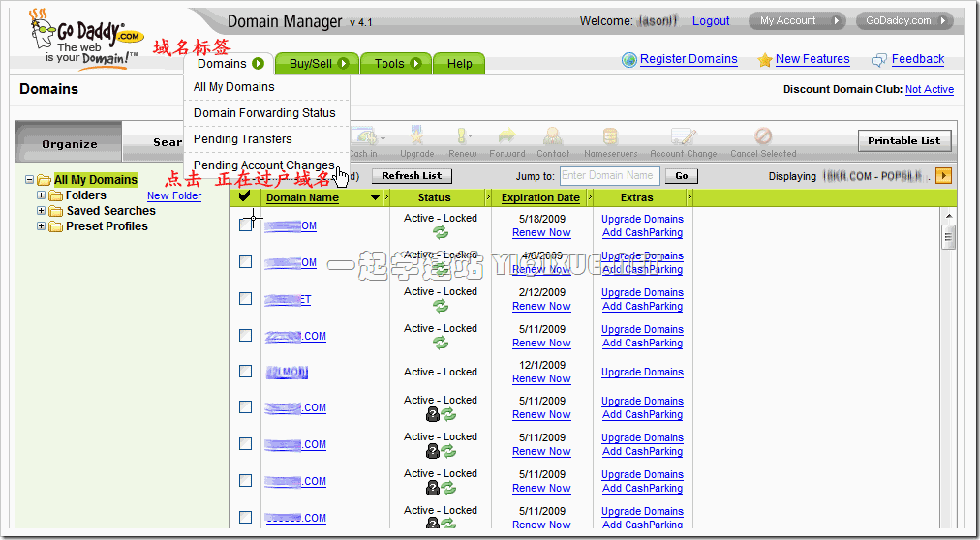Click the Not Active discount club link
The image size is (980, 540).
click(930, 89)
